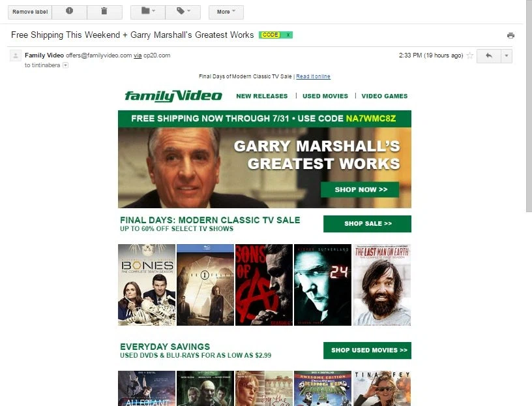Open the Kung Fu Panda 3 cover
This screenshot has height=406, width=532.
[323, 388]
